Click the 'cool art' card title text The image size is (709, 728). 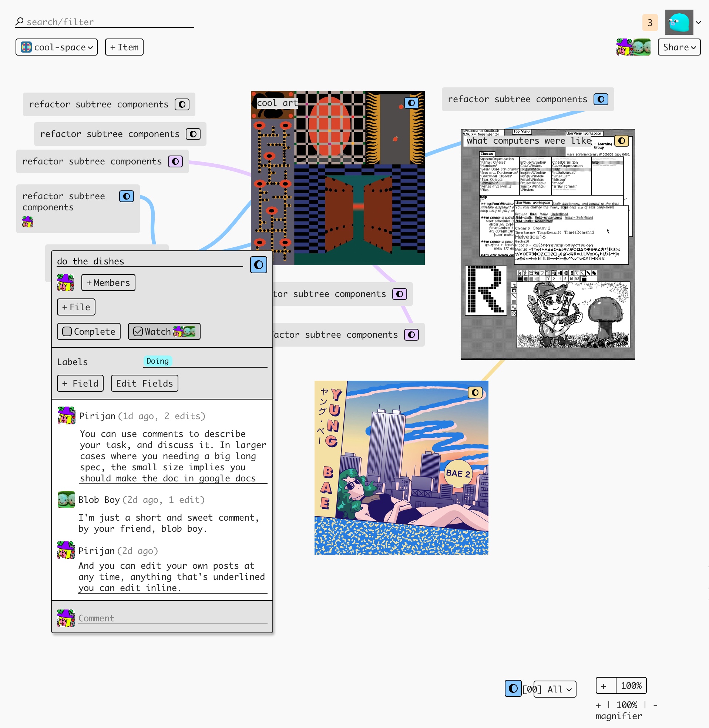(x=278, y=103)
